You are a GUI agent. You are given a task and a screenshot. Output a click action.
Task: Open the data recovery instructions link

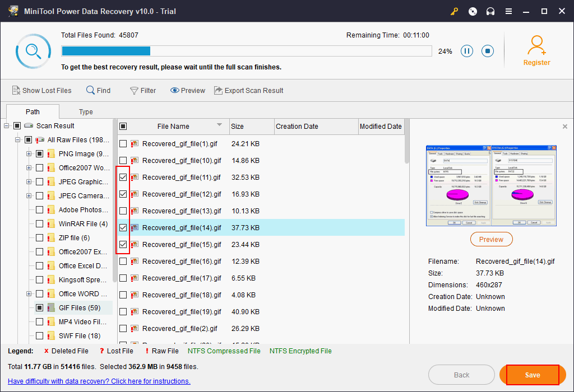coord(99,381)
